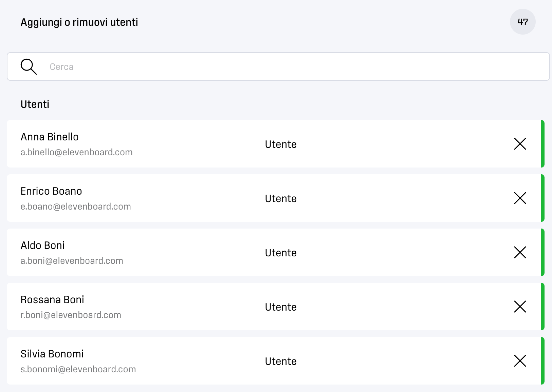This screenshot has height=392, width=552.
Task: Remove Anna Binello with the X icon
Action: pos(520,144)
